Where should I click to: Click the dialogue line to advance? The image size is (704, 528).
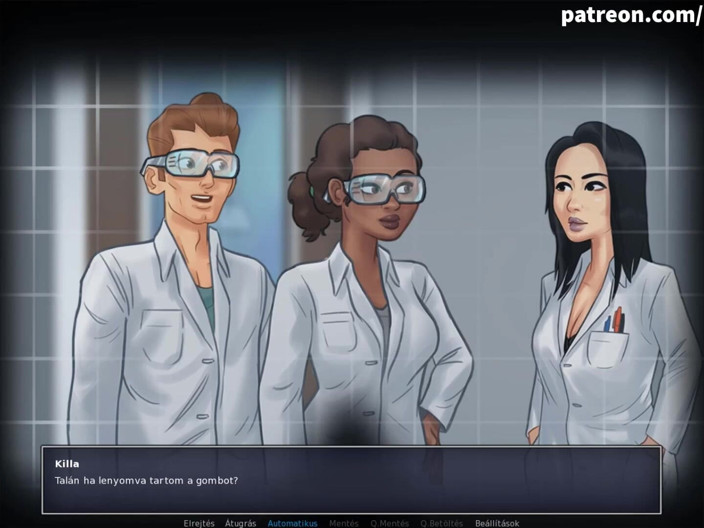point(146,480)
